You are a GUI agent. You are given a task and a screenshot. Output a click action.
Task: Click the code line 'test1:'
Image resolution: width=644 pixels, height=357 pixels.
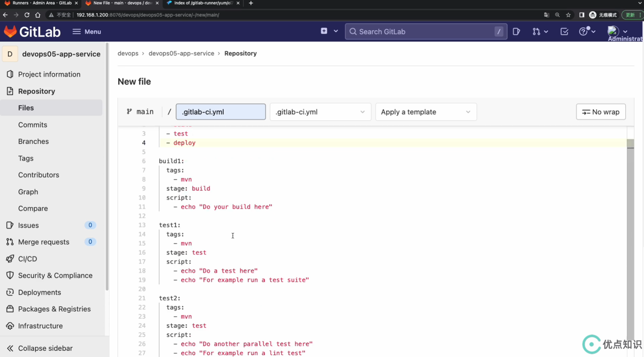(x=170, y=225)
